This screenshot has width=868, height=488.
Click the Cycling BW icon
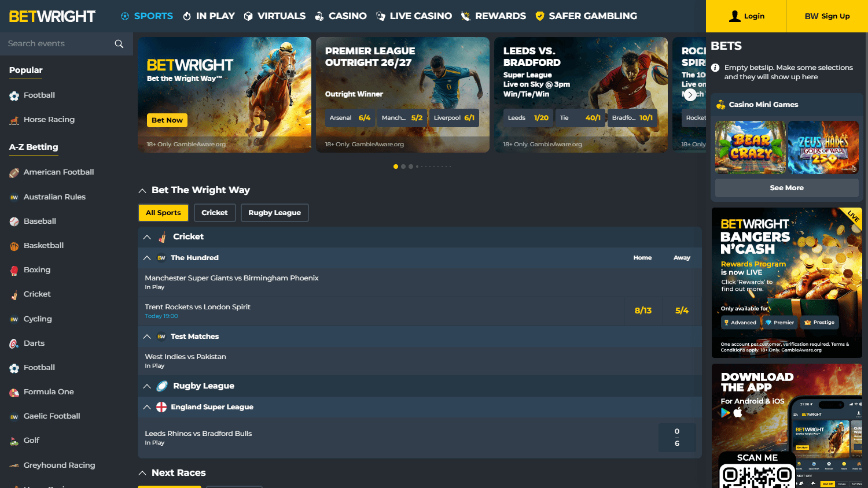14,320
